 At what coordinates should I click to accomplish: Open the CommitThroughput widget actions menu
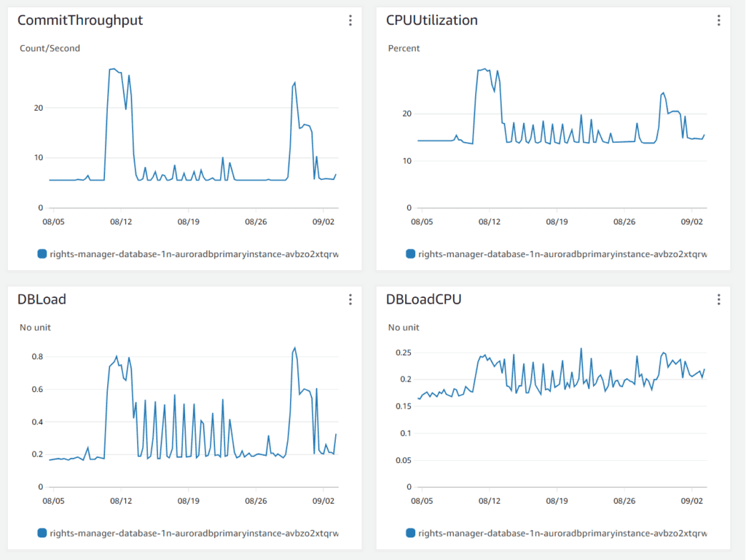point(350,20)
